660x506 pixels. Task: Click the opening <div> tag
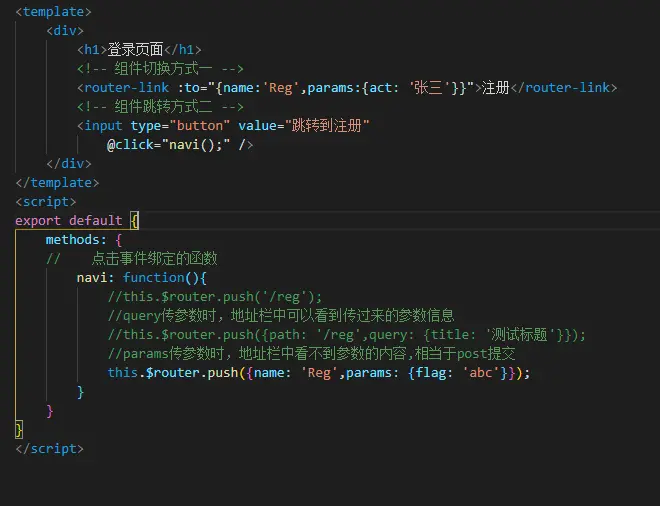pos(65,31)
